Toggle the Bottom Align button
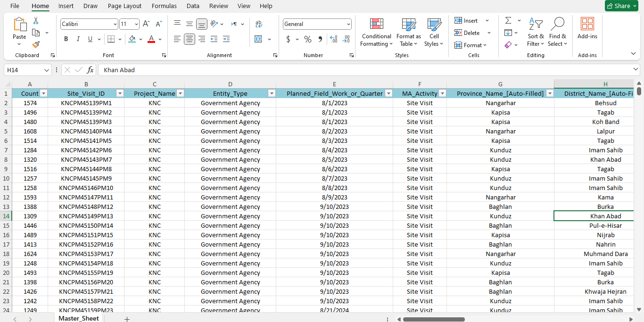 pos(202,24)
